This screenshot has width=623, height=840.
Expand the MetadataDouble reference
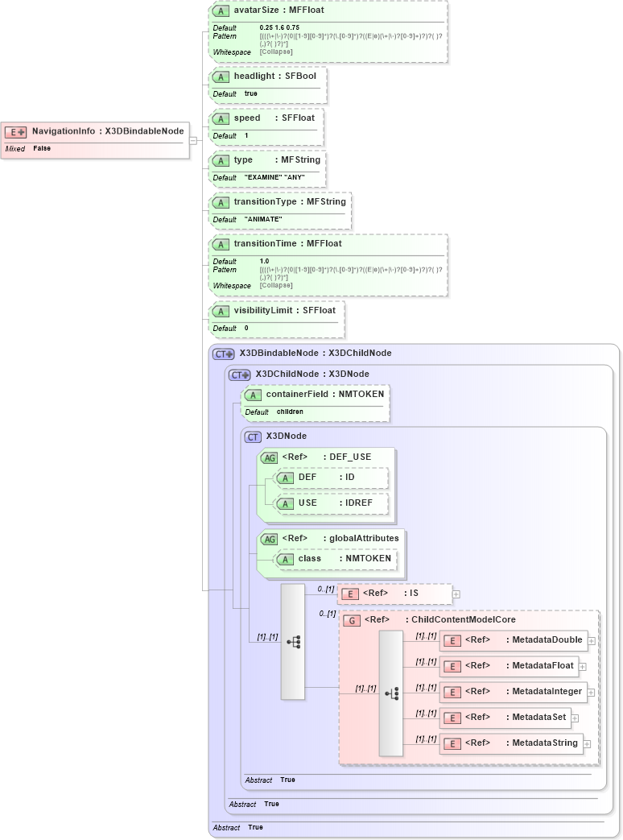(592, 641)
